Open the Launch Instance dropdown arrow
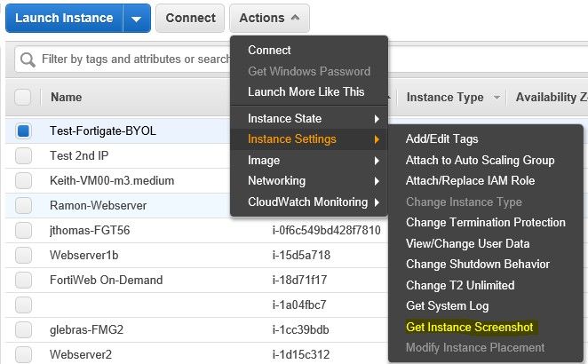This screenshot has width=588, height=364. point(136,18)
